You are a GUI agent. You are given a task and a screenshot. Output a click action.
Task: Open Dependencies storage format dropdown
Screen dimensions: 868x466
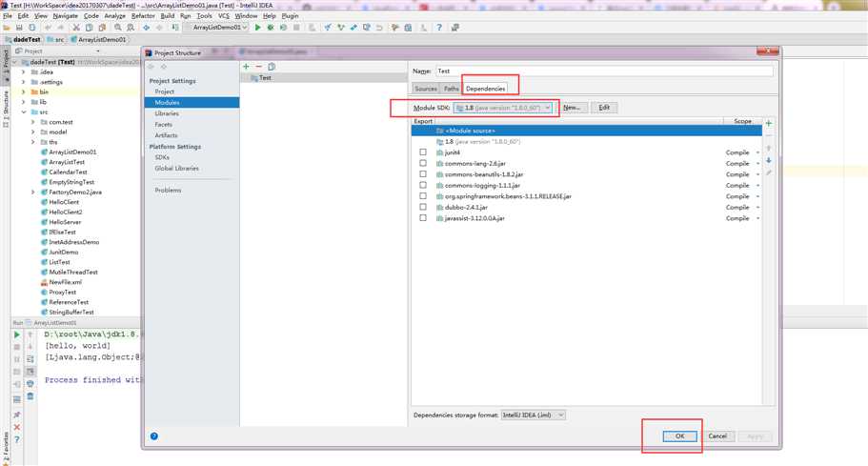[533, 415]
